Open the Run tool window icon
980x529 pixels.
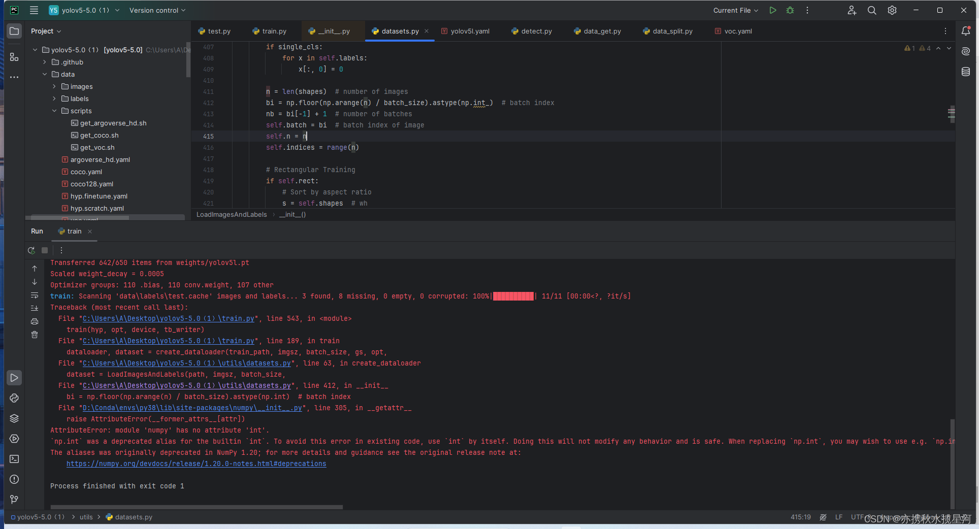point(14,378)
